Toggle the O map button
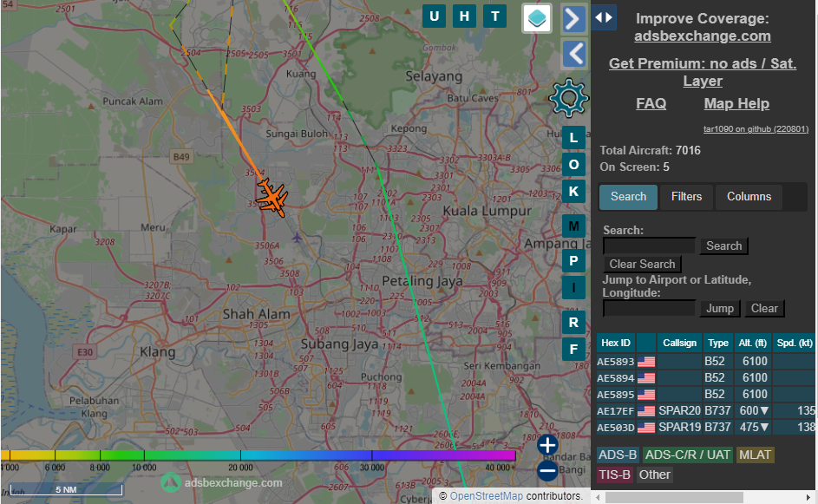The height and width of the screenshot is (504, 818). click(573, 164)
